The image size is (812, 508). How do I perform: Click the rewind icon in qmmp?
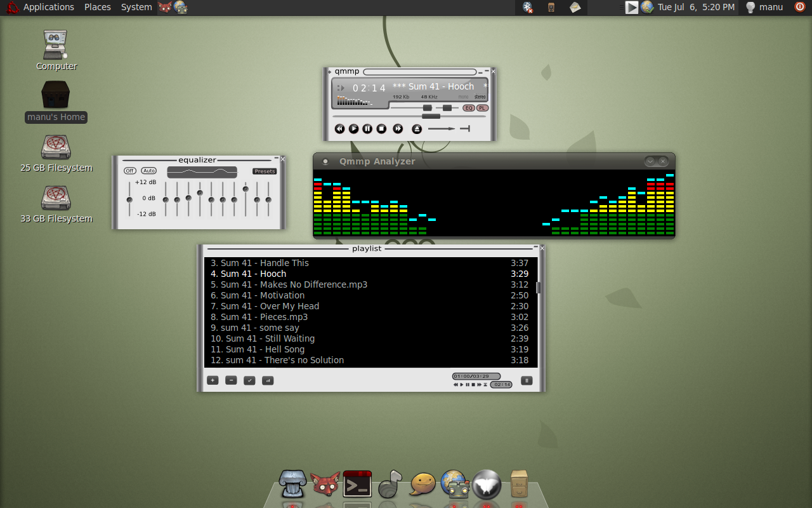click(340, 128)
